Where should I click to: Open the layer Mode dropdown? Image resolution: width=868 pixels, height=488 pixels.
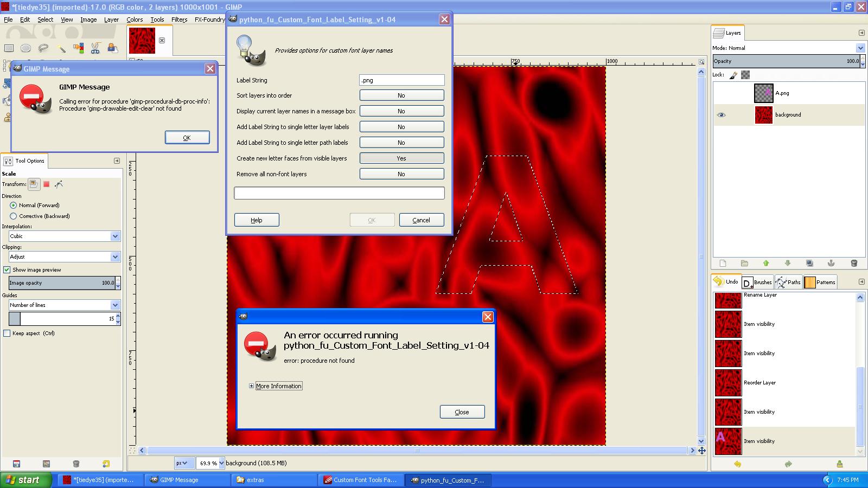point(788,48)
